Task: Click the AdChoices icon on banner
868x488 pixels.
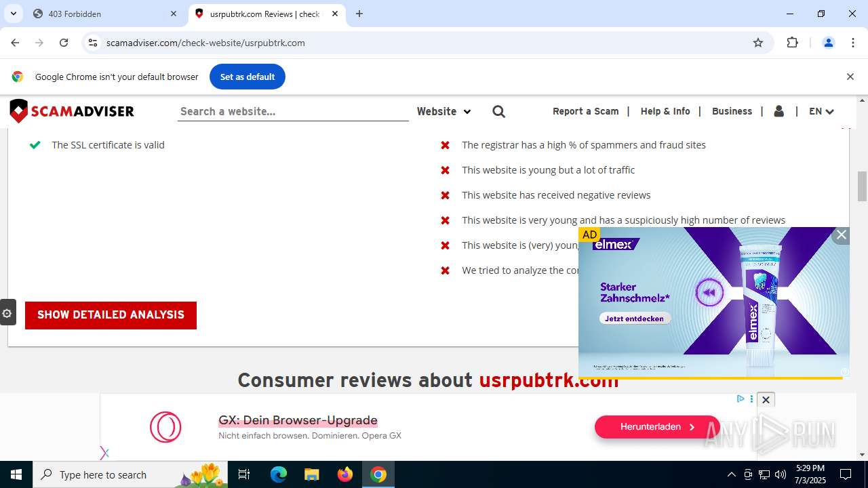Action: click(x=741, y=399)
